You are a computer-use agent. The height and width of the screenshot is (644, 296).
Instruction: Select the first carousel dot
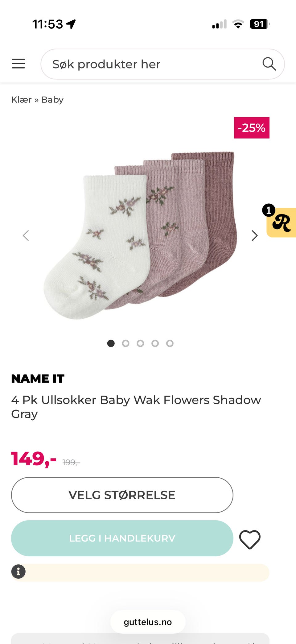111,343
